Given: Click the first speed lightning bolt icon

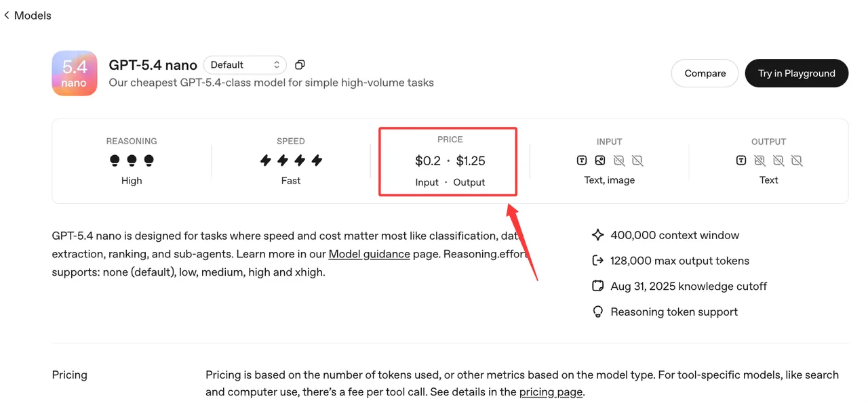Looking at the screenshot, I should [266, 161].
